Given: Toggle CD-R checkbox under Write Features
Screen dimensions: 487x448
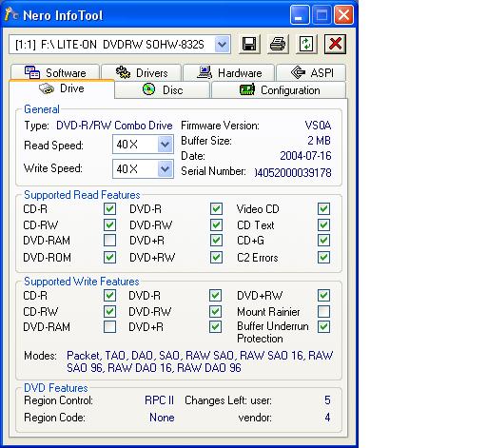Looking at the screenshot, I should tap(109, 296).
